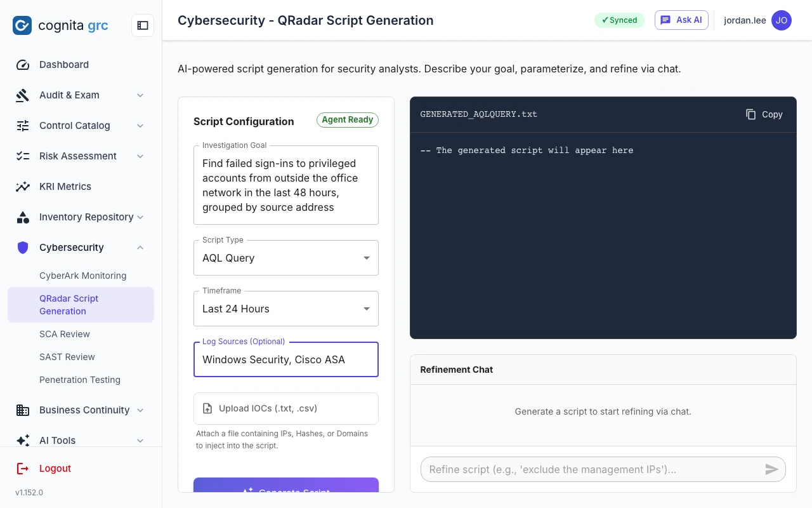Click the Upload IOCs button
Screen dimensions: 812x508
pos(286,408)
